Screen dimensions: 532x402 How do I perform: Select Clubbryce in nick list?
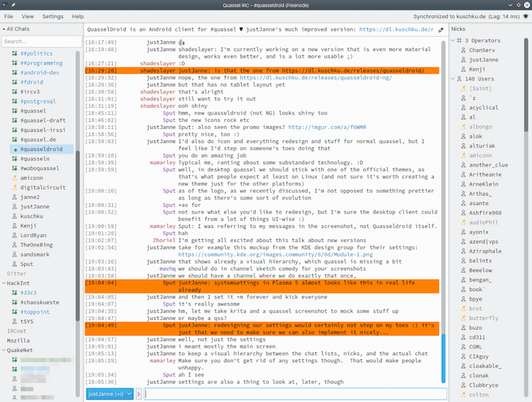point(484,385)
